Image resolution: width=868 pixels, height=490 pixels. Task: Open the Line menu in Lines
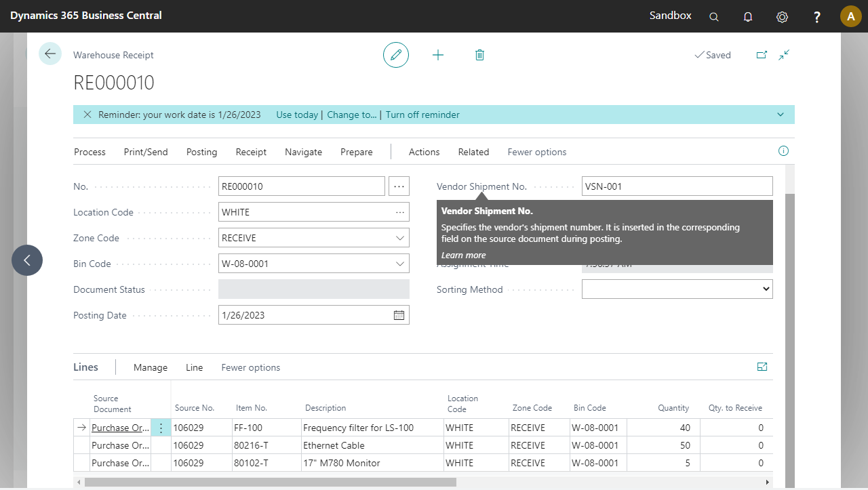[194, 367]
